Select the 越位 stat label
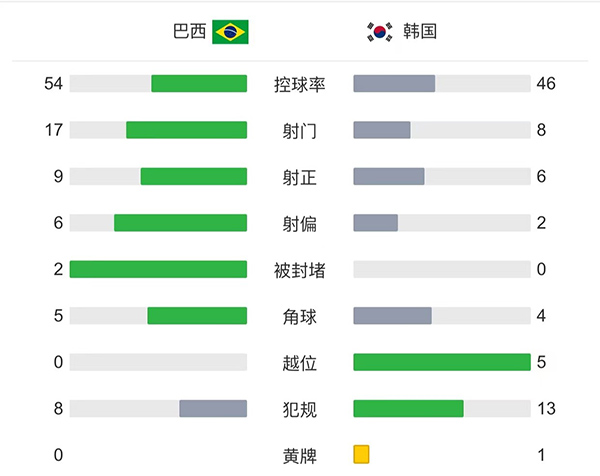This screenshot has width=600, height=476. point(300,362)
